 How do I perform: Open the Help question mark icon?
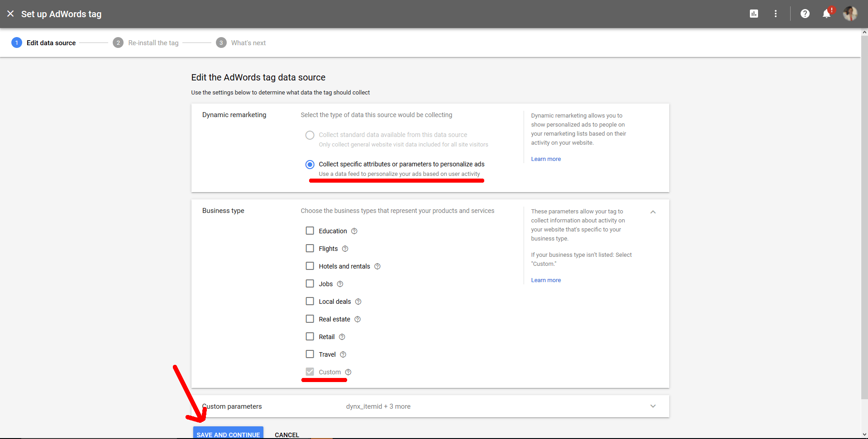point(805,14)
